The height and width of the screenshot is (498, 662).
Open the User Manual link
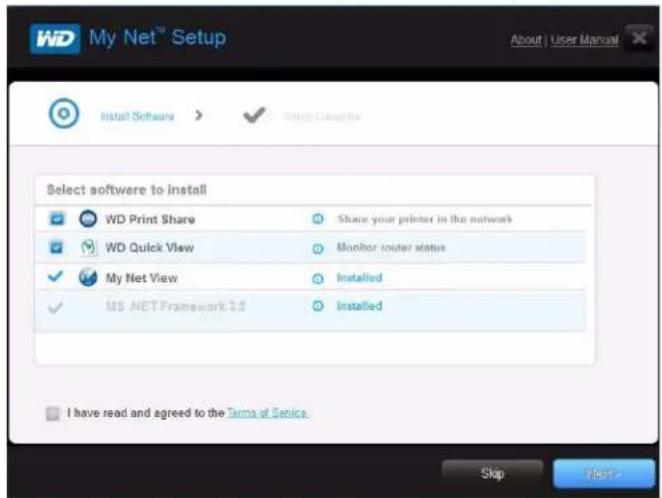point(584,40)
